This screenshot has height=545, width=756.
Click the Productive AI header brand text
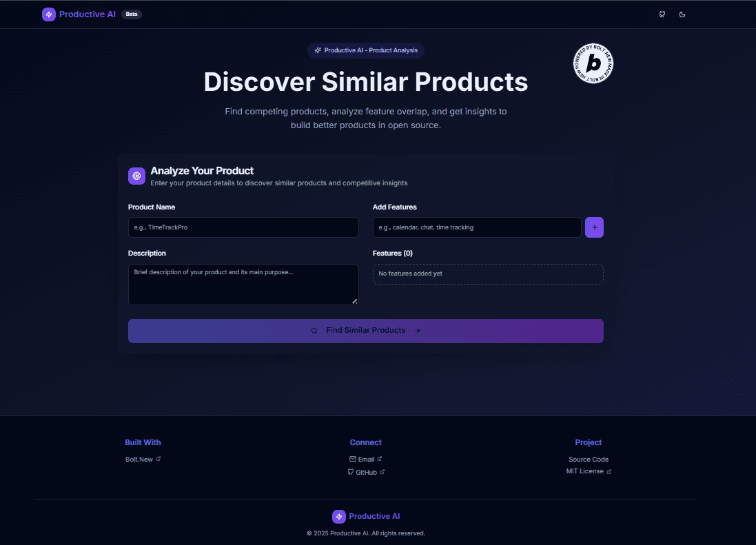(x=88, y=14)
